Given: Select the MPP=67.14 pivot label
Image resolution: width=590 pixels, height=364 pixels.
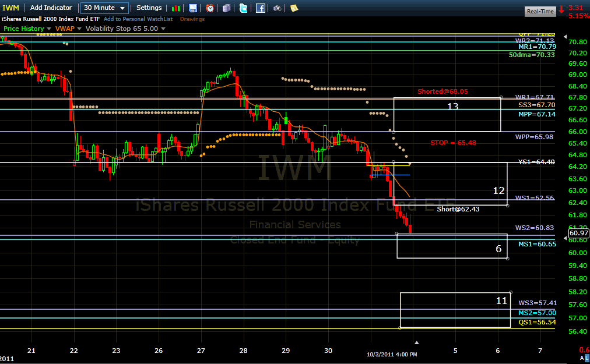Looking at the screenshot, I should pyautogui.click(x=536, y=114).
